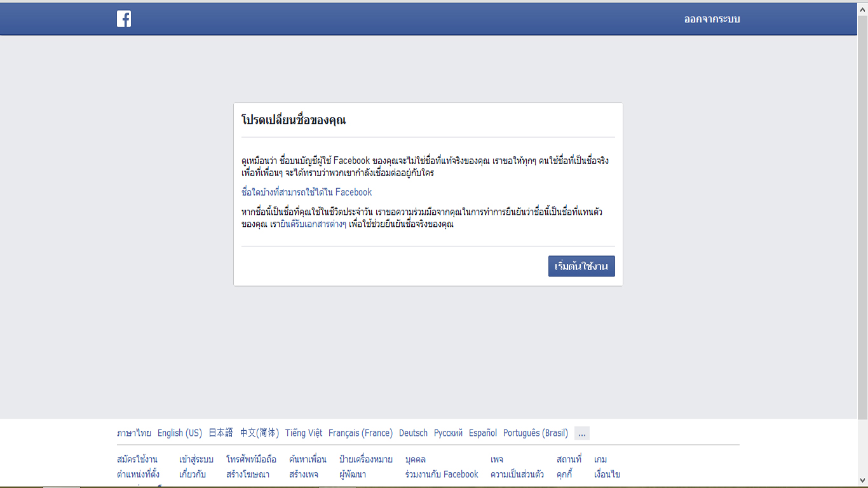The image size is (868, 488).
Task: Click the page scrollbar down arrow
Action: tap(862, 480)
